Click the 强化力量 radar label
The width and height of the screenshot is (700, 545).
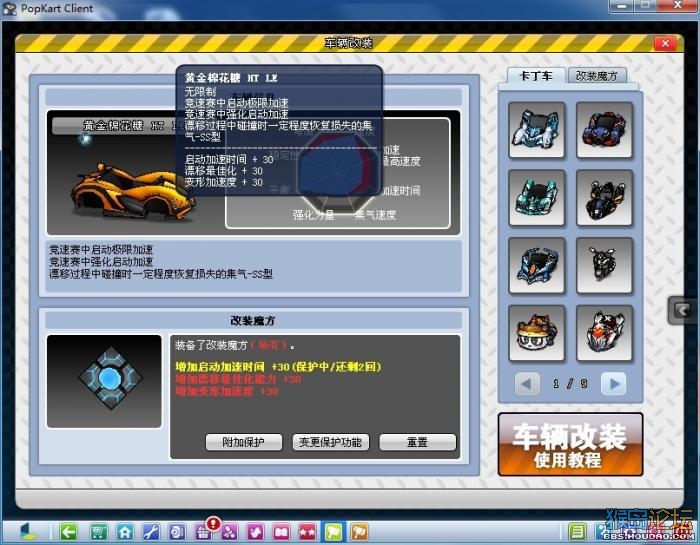pyautogui.click(x=313, y=215)
